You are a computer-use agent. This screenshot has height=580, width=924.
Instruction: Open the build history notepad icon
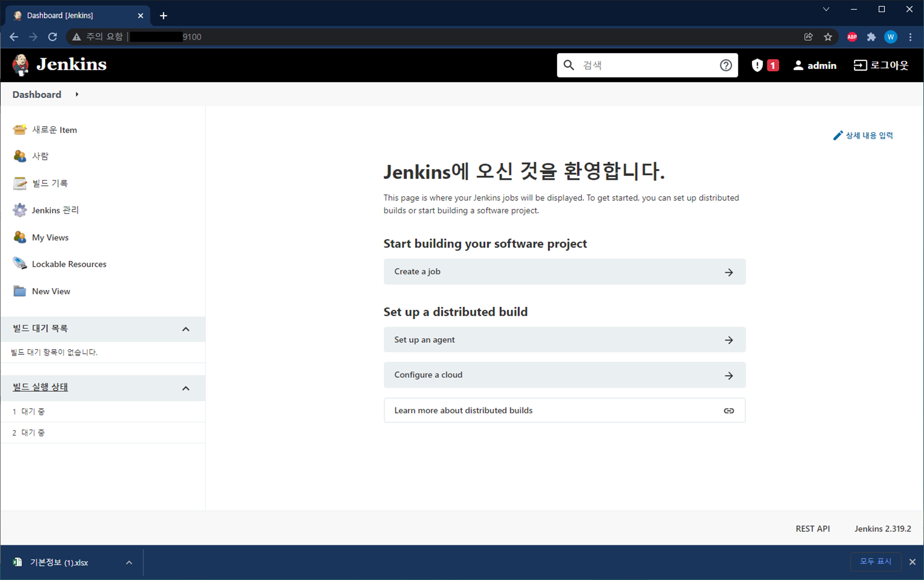click(x=20, y=183)
